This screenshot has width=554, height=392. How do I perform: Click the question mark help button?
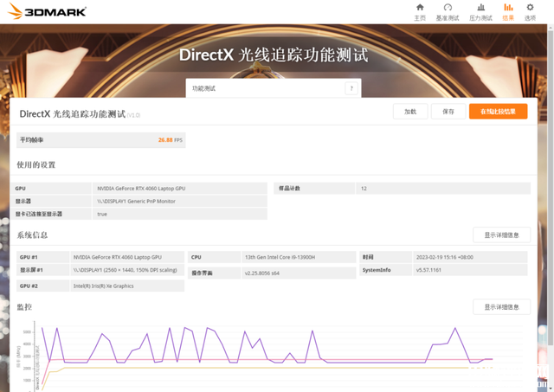[x=351, y=88]
